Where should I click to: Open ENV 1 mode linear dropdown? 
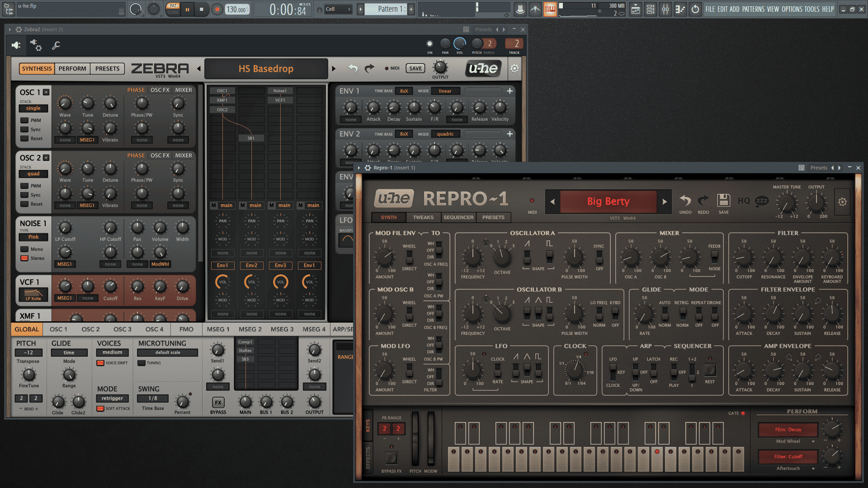click(x=445, y=91)
